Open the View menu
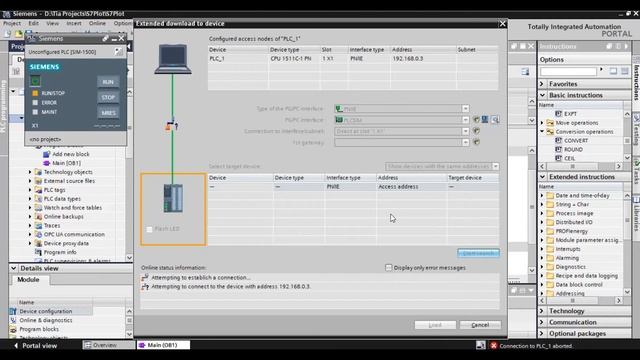The height and width of the screenshot is (360, 640). pos(52,23)
